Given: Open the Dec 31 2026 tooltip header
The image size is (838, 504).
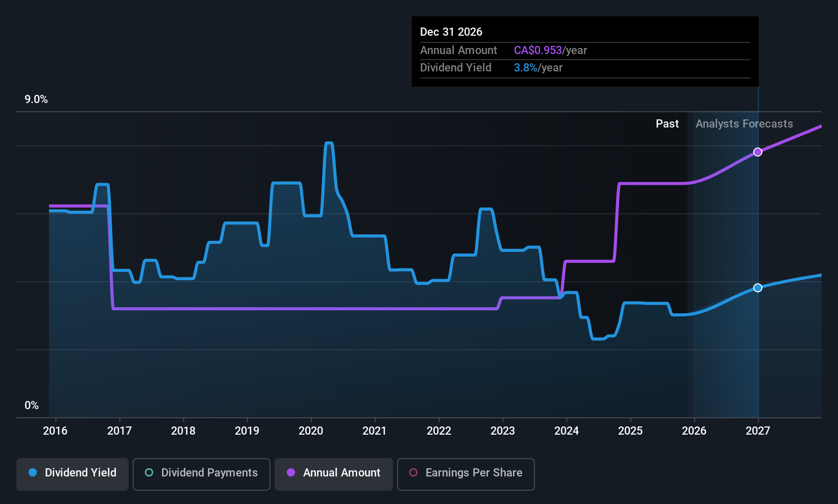Looking at the screenshot, I should pyautogui.click(x=451, y=32).
